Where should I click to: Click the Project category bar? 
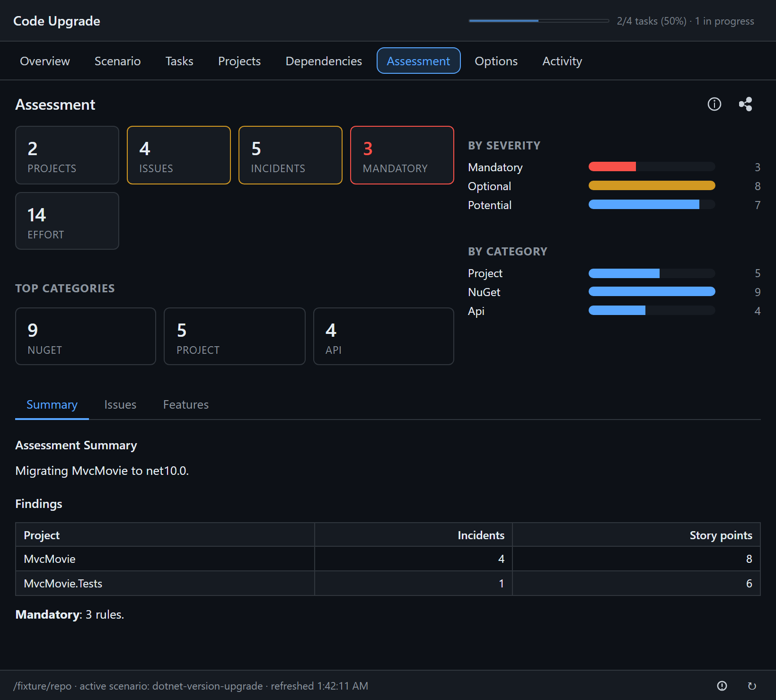(652, 273)
